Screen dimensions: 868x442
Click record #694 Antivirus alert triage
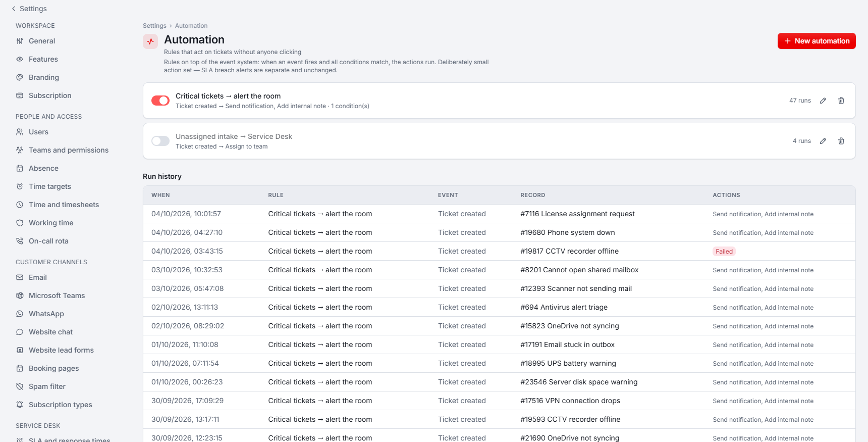click(x=564, y=307)
